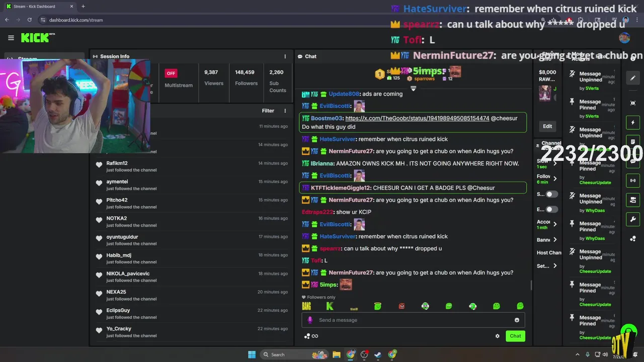Click heart icon next to Rafikm12
This screenshot has height=362, width=644.
[x=99, y=164]
